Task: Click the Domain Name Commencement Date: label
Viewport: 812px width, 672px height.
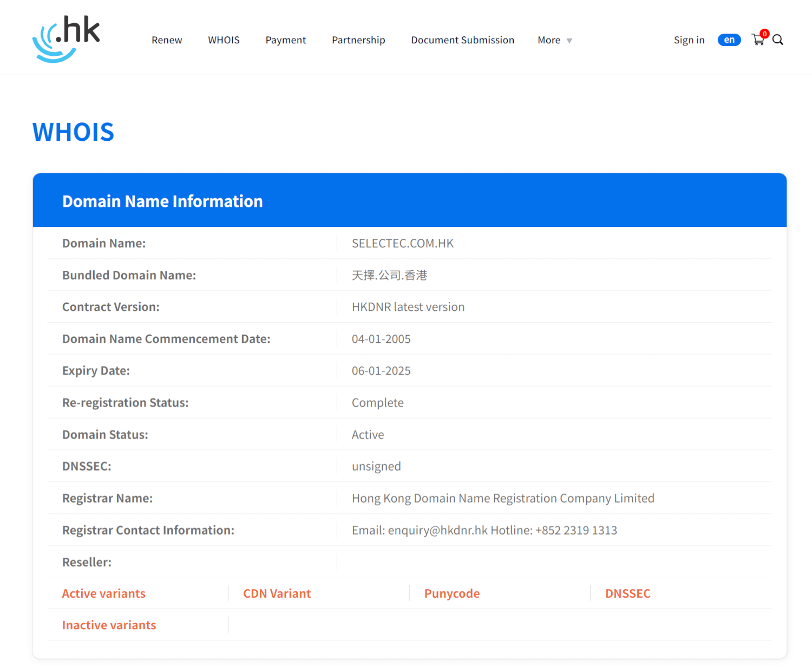Action: 166,339
